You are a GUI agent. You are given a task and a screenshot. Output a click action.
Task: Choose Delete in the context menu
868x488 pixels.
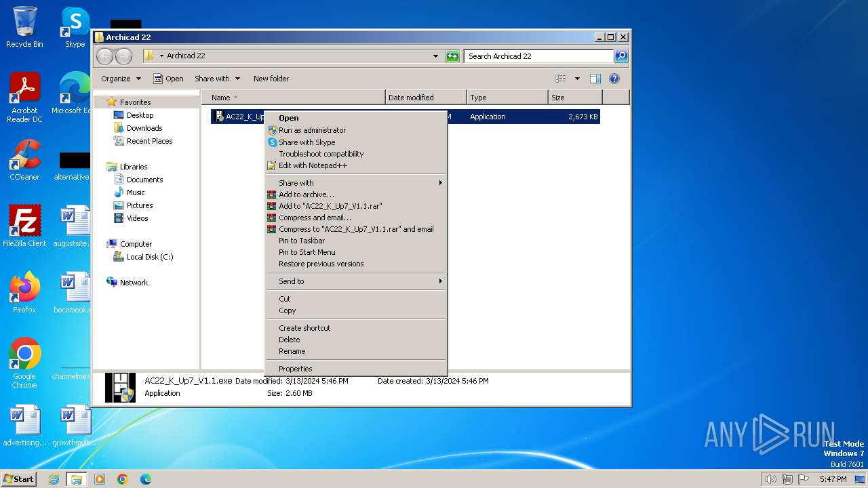coord(356,340)
